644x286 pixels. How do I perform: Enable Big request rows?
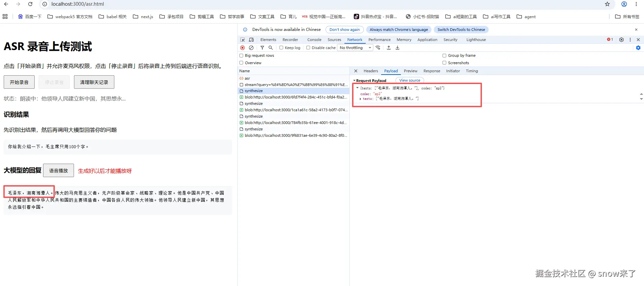click(x=241, y=55)
